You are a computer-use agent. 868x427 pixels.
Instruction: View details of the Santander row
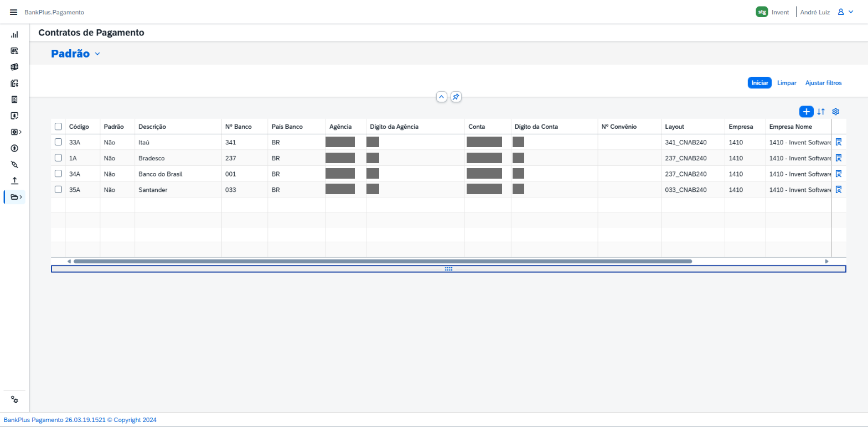pos(839,190)
